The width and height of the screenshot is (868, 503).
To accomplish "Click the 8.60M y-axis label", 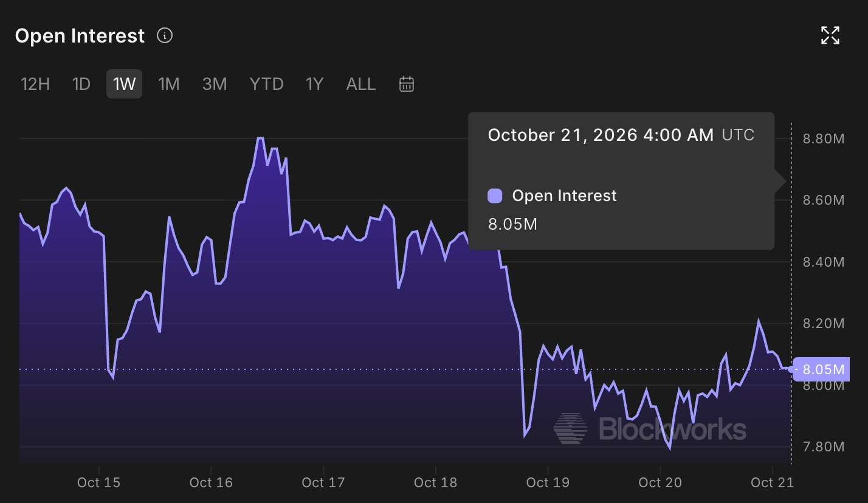I will [824, 200].
